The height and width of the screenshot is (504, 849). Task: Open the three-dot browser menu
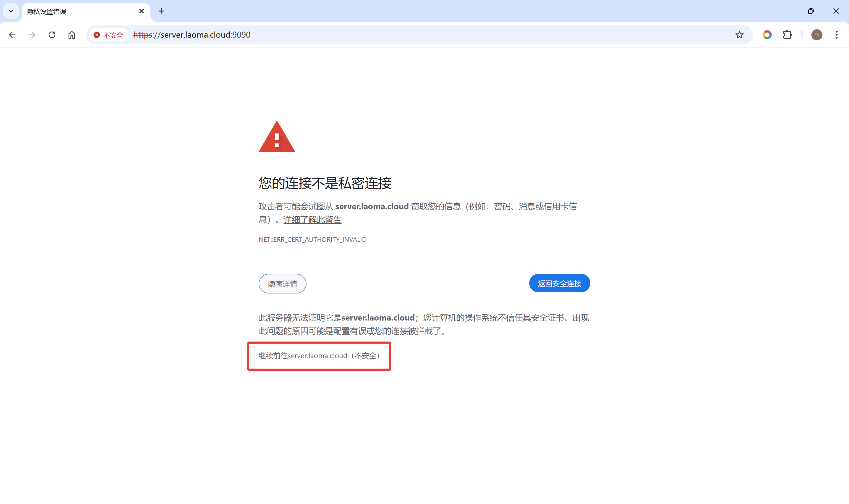837,35
